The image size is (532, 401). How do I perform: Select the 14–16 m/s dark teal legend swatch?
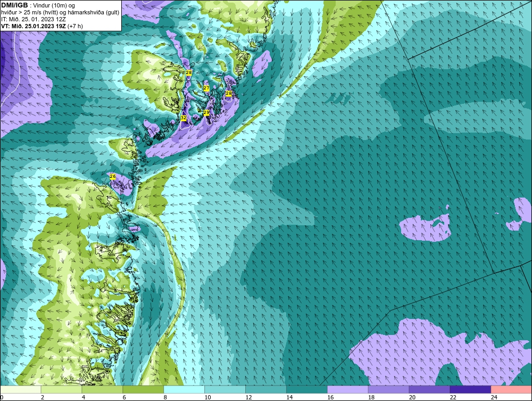click(x=307, y=389)
